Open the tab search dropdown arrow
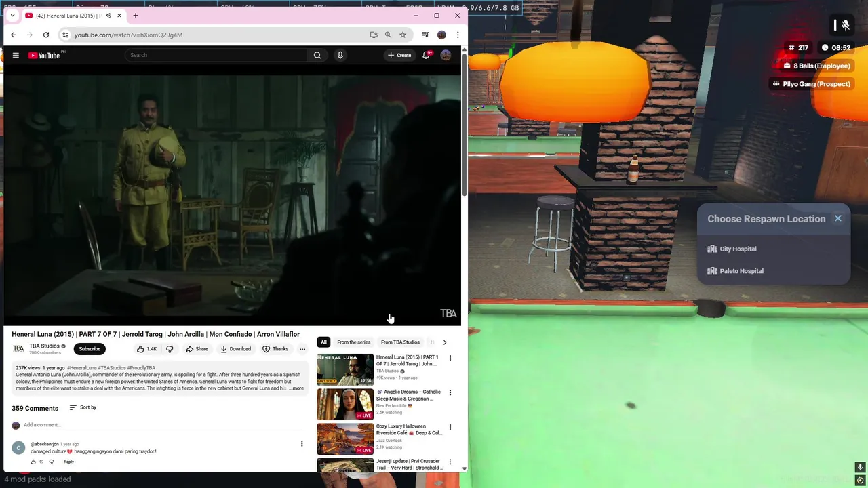The image size is (868, 488). pyautogui.click(x=12, y=16)
